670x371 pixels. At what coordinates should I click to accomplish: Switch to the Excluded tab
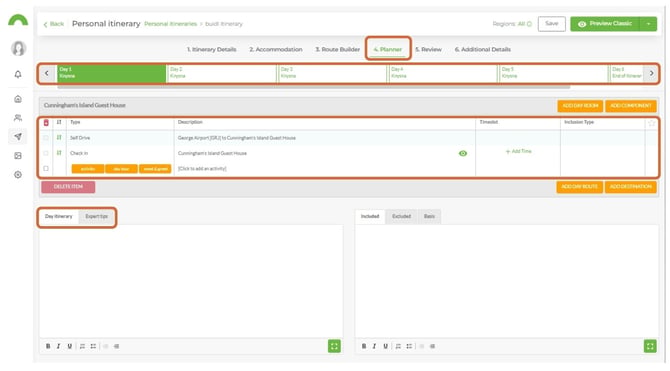[x=402, y=217]
